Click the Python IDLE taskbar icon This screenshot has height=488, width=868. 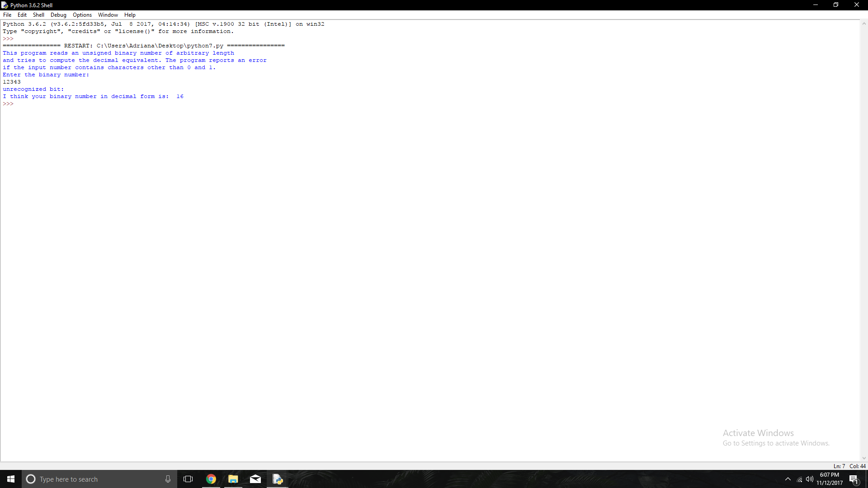point(278,479)
